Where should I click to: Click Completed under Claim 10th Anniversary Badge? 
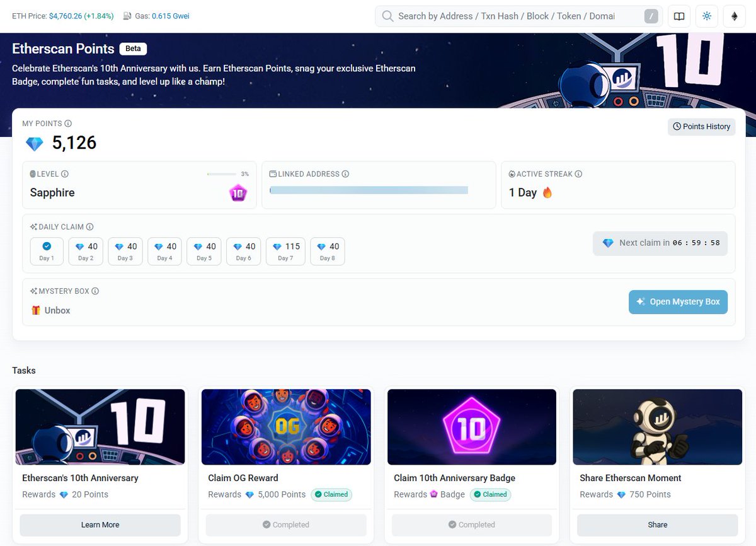pos(472,525)
